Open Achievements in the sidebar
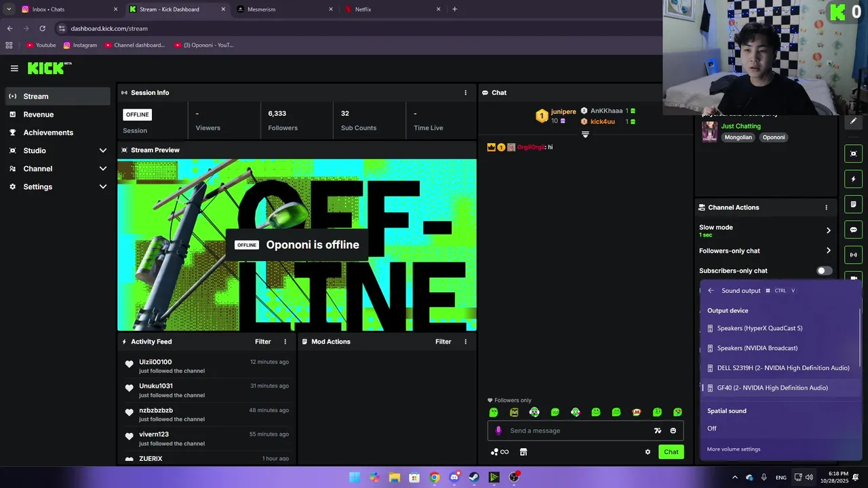The width and height of the screenshot is (868, 488). tap(58, 133)
